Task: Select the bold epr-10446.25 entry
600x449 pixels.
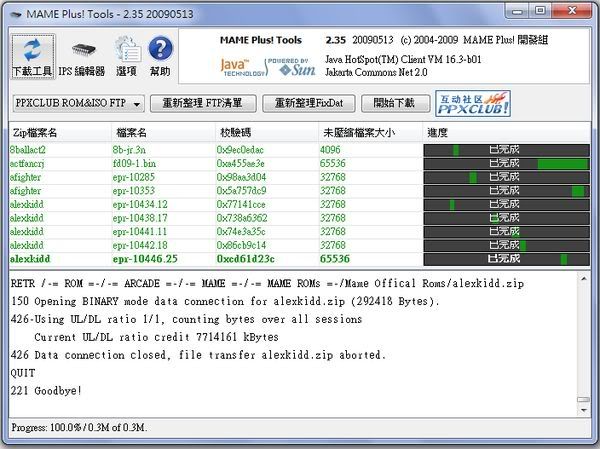Action: [x=145, y=259]
